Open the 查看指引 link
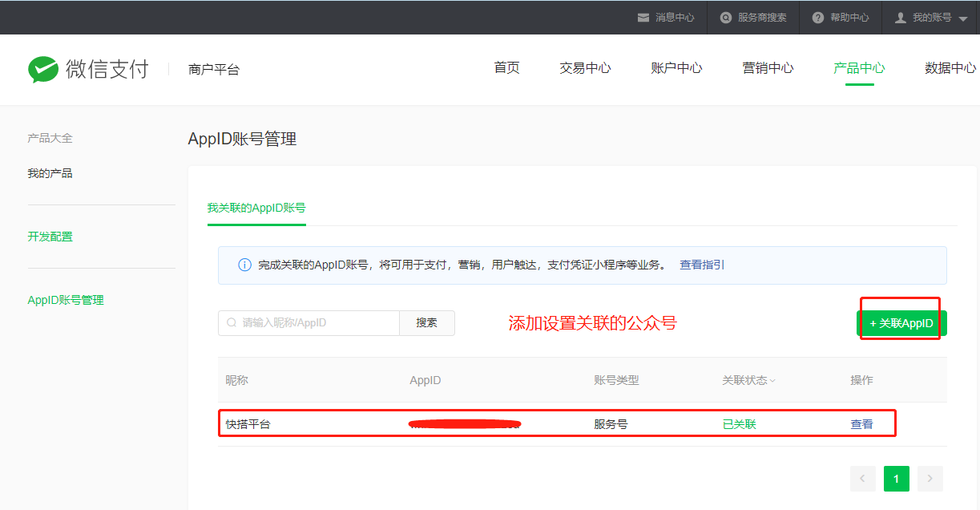The image size is (980, 510). coord(702,265)
